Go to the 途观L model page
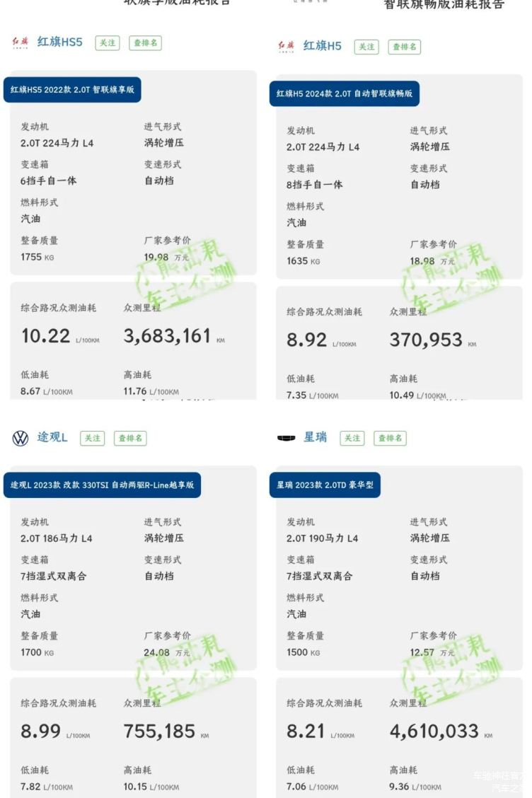Viewport: 532px width, 798px height. (52, 437)
